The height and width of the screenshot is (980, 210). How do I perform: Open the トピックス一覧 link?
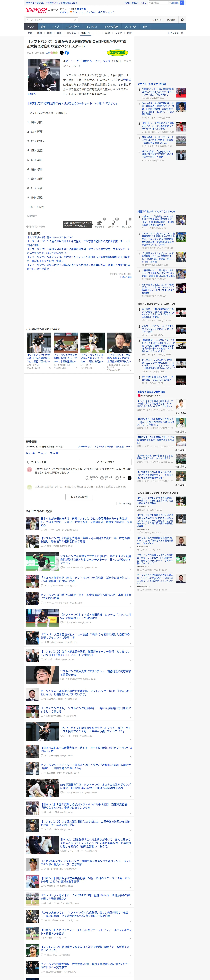pyautogui.click(x=175, y=33)
